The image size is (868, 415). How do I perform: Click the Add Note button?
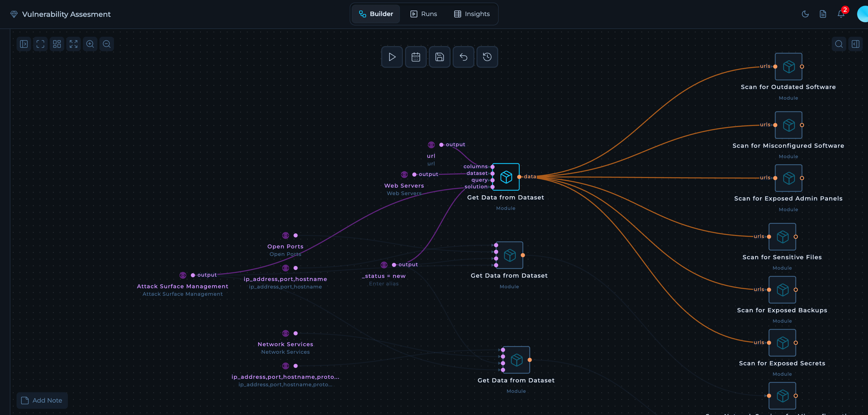click(42, 400)
